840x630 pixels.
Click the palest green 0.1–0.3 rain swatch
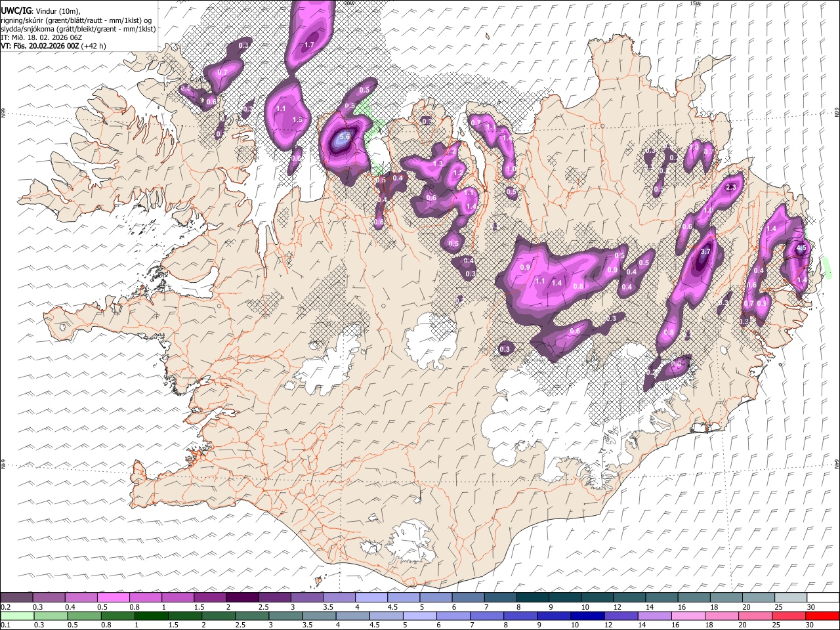pyautogui.click(x=18, y=616)
